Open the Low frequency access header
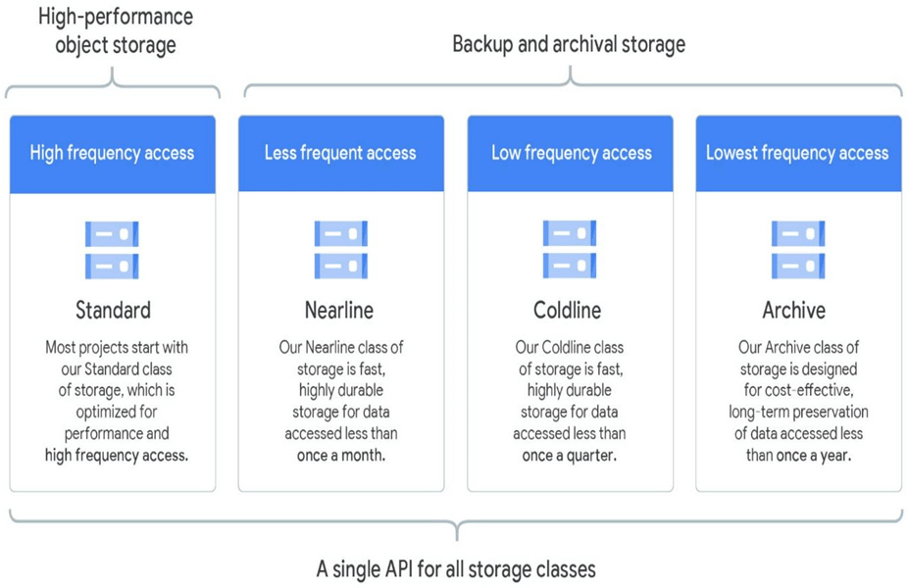The width and height of the screenshot is (908, 588). click(x=571, y=153)
